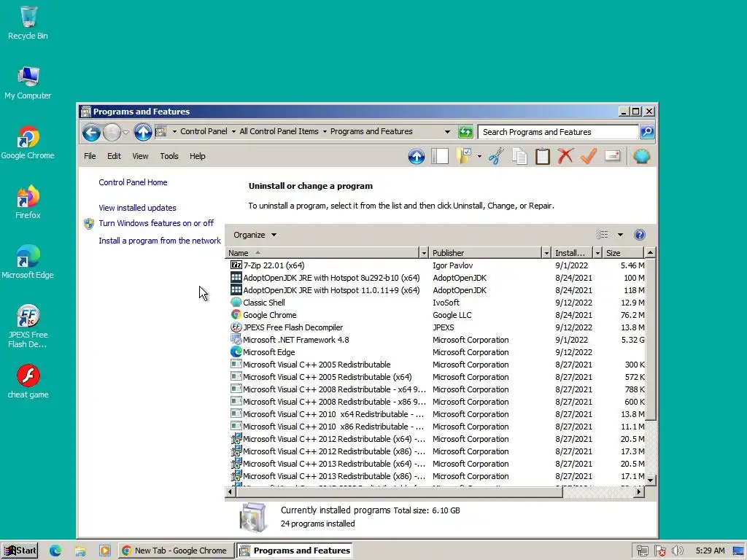
Task: Click the search magnifier button
Action: 647,132
